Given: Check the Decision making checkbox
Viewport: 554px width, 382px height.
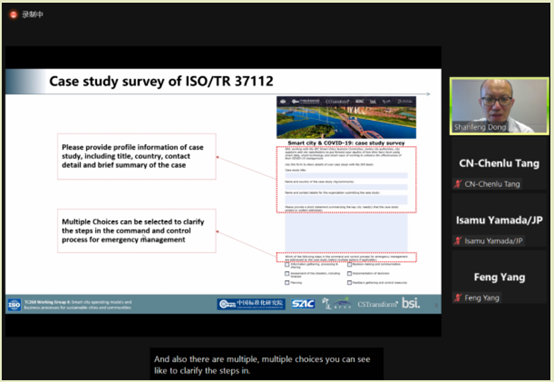Looking at the screenshot, I should (x=349, y=264).
